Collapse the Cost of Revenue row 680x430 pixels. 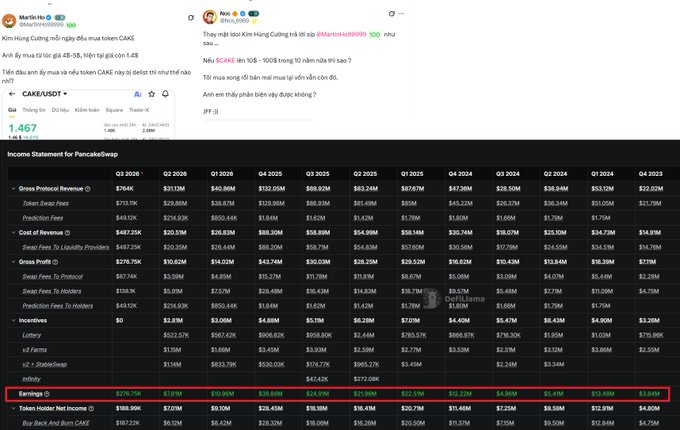click(13, 233)
